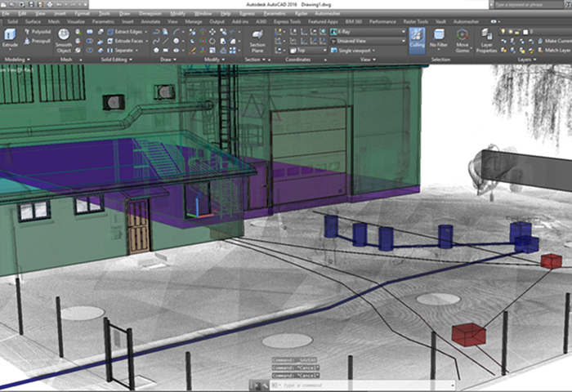Open the X-Ray visual style dropdown

[369, 32]
